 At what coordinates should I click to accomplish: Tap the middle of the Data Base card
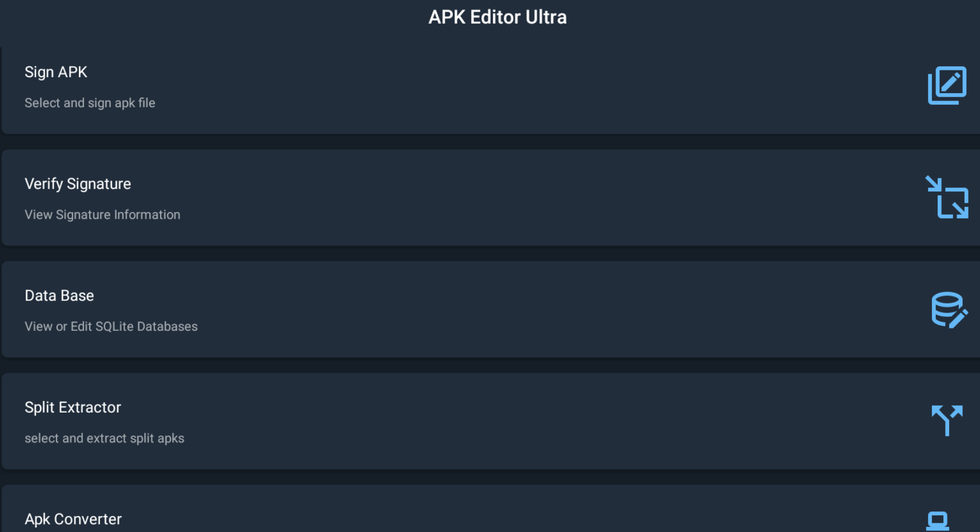(x=491, y=310)
